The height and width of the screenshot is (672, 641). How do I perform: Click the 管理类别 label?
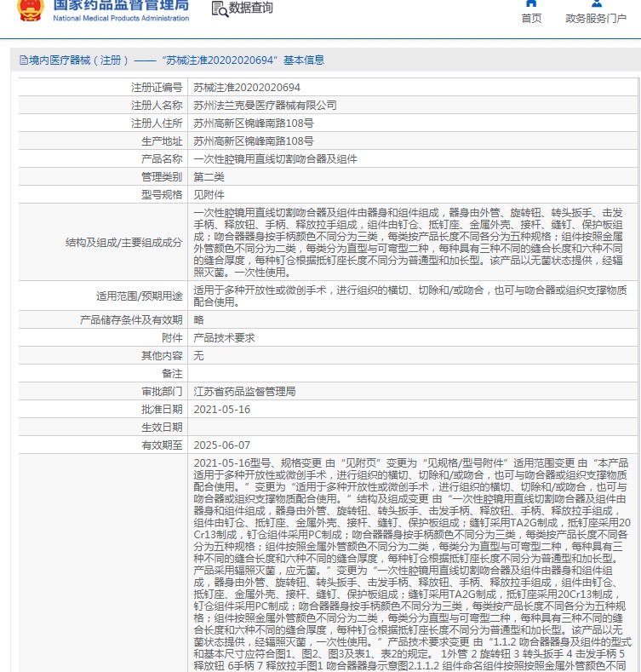(162, 177)
